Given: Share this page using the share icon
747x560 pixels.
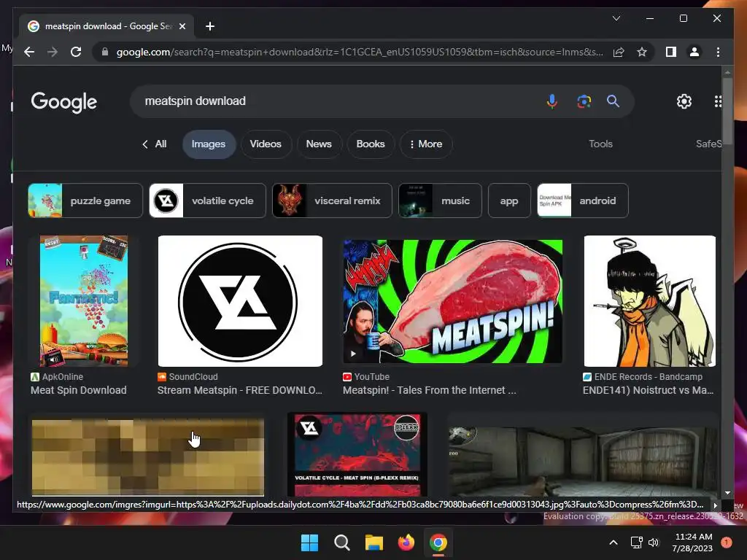Looking at the screenshot, I should pyautogui.click(x=619, y=52).
